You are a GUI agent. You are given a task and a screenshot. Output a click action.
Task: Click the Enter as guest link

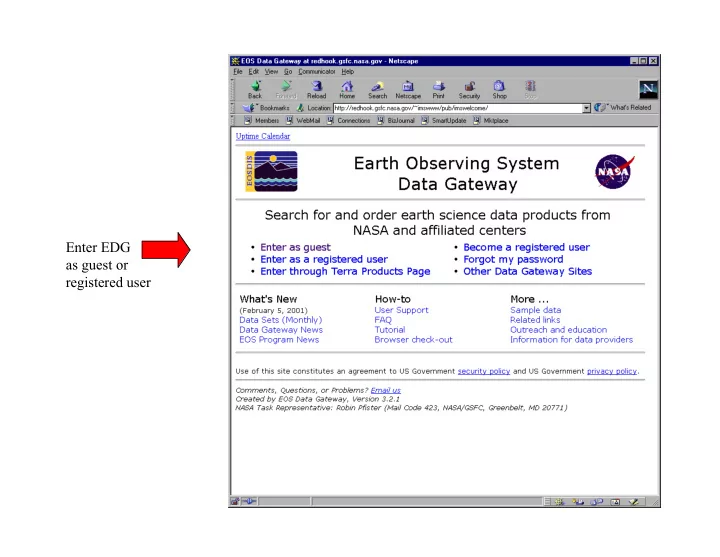coord(295,247)
